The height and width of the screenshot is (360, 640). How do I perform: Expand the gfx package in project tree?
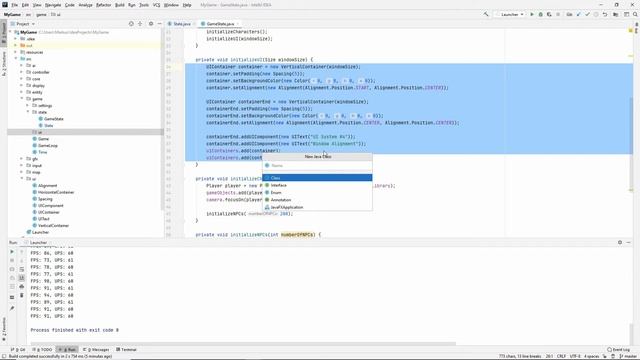[x=22, y=159]
